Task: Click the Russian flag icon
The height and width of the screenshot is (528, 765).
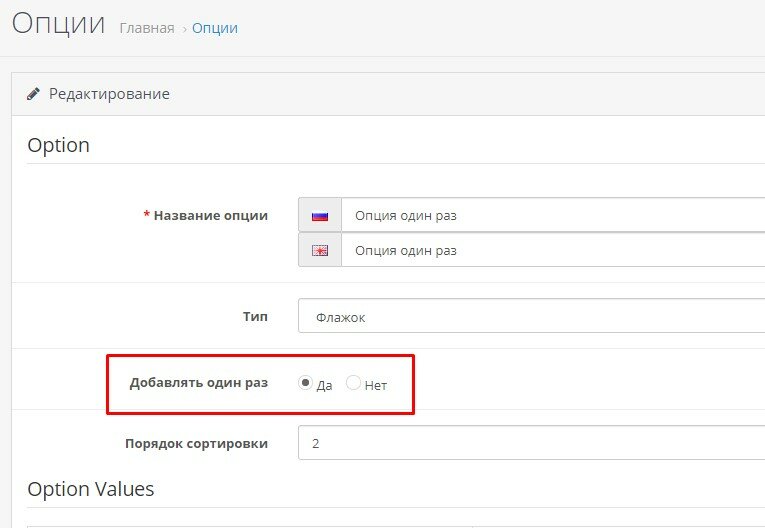Action: point(320,216)
